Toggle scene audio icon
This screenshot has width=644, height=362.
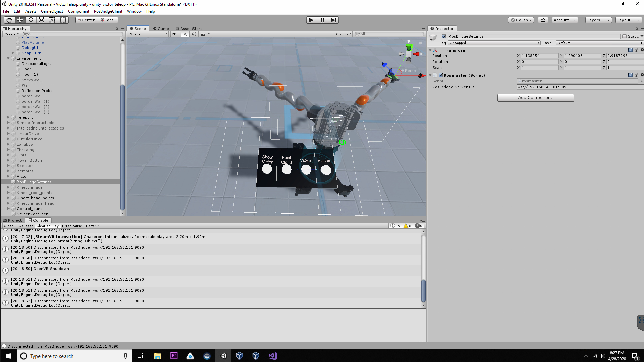[194, 34]
